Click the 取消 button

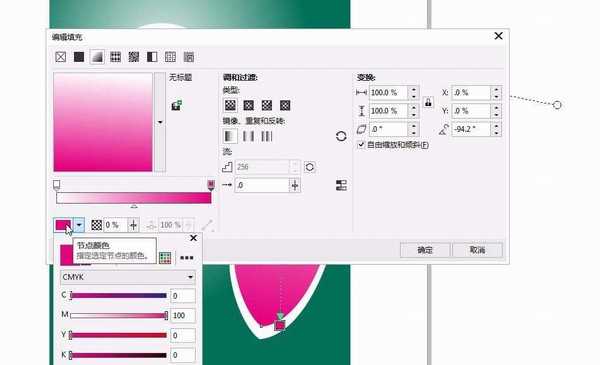point(477,250)
